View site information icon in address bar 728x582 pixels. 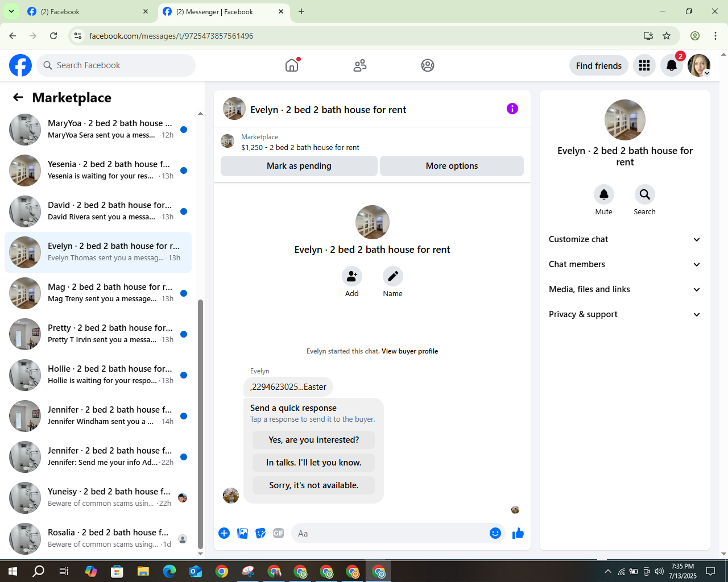pyautogui.click(x=78, y=36)
